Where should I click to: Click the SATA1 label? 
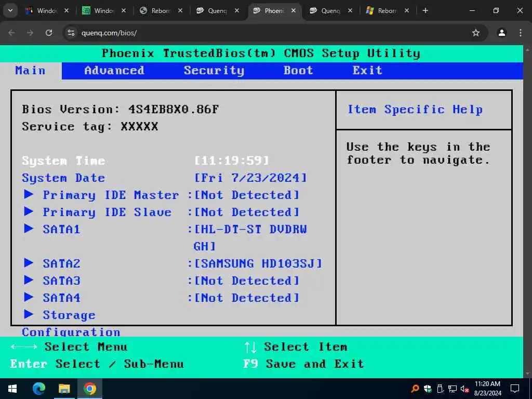(x=61, y=229)
